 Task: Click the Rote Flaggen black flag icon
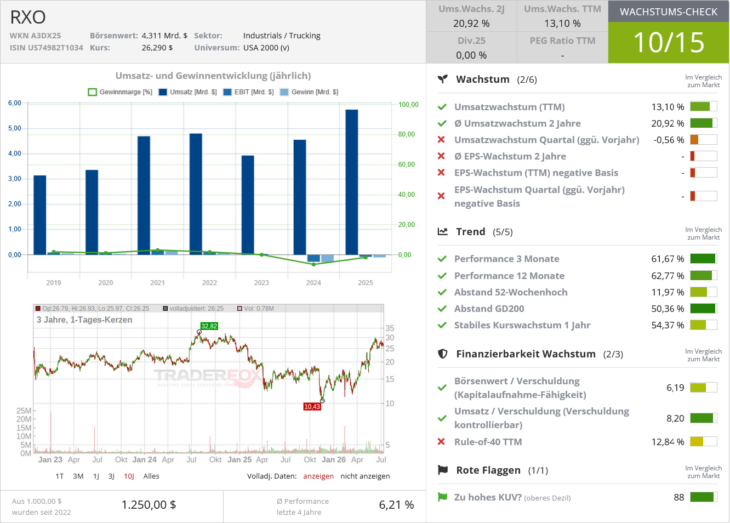tap(443, 470)
